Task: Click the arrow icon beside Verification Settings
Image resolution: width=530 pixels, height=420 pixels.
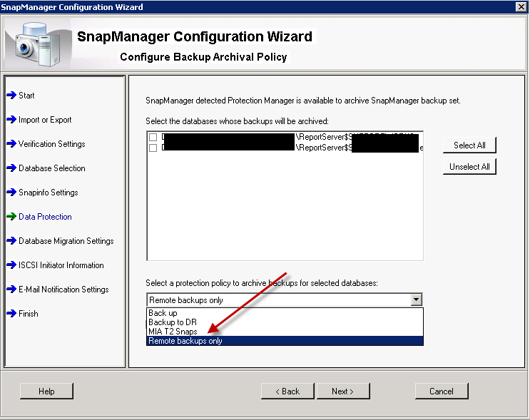Action: [11, 144]
